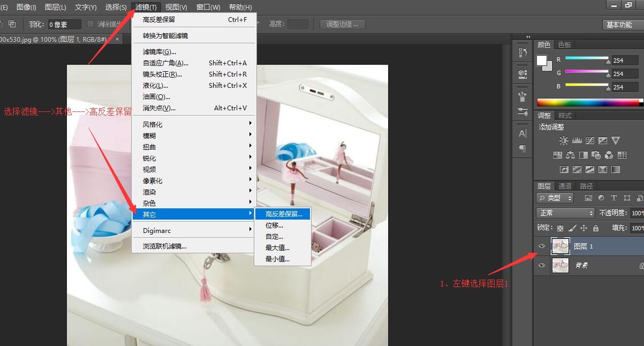644x346 pixels.
Task: Add a Color Balance adjustment
Action: tap(570, 155)
